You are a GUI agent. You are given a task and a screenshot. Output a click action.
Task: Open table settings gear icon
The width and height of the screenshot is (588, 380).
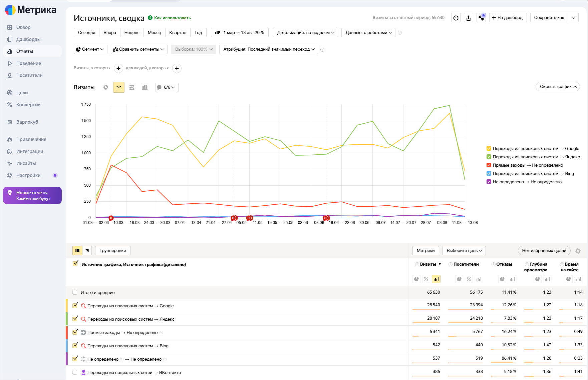click(x=578, y=251)
